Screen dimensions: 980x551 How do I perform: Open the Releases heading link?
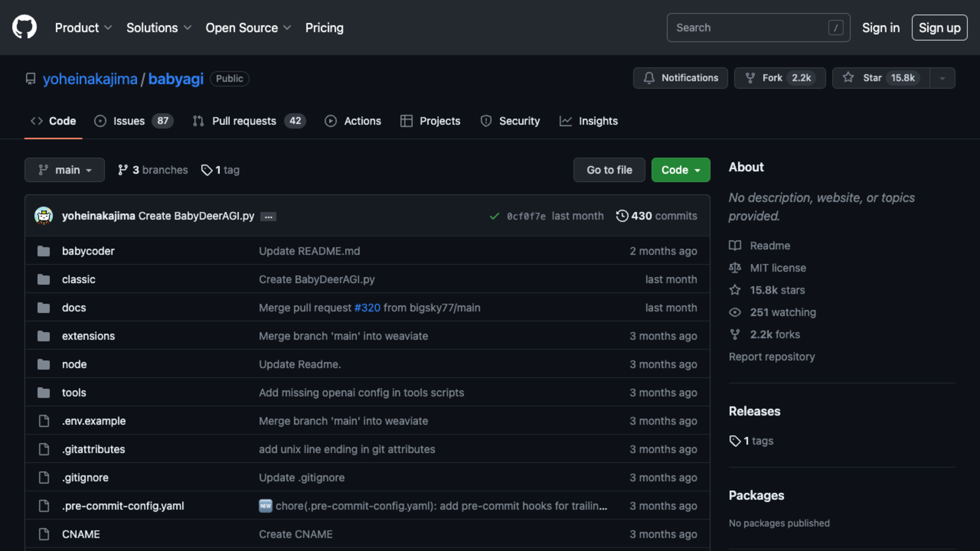(754, 411)
